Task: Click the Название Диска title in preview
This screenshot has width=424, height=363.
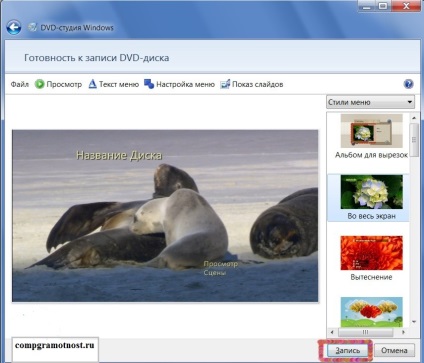Action: click(x=119, y=155)
